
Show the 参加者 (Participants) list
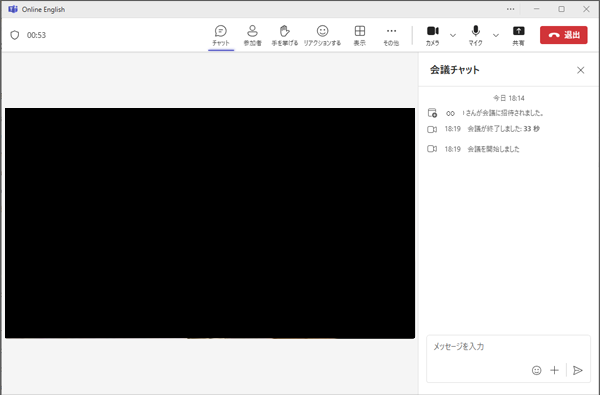tap(253, 35)
